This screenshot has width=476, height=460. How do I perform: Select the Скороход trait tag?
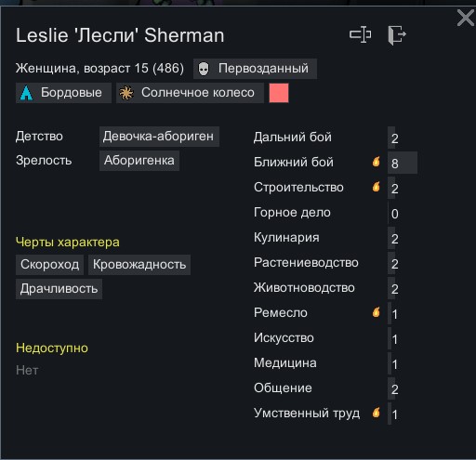(49, 265)
